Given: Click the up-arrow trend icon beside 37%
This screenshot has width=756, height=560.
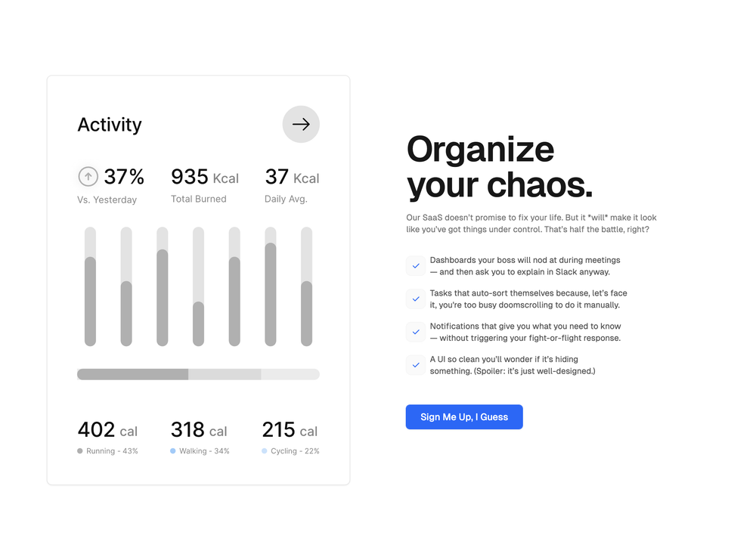Looking at the screenshot, I should click(88, 176).
